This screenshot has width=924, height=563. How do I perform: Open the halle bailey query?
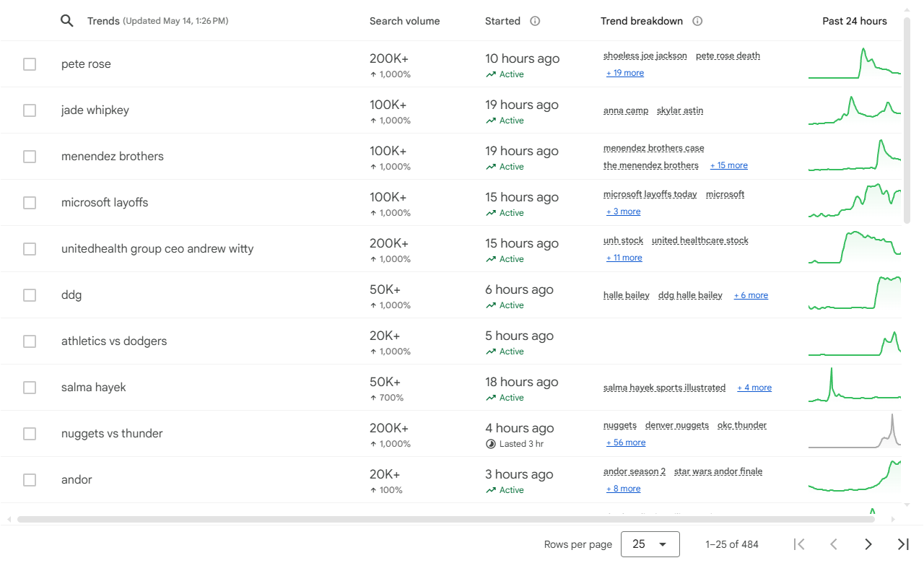point(627,295)
